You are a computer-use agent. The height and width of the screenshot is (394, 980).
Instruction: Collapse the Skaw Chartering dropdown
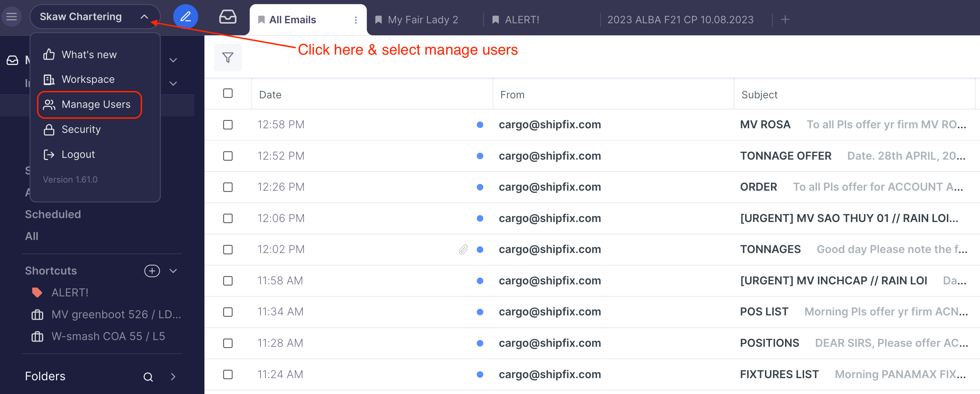(x=144, y=17)
